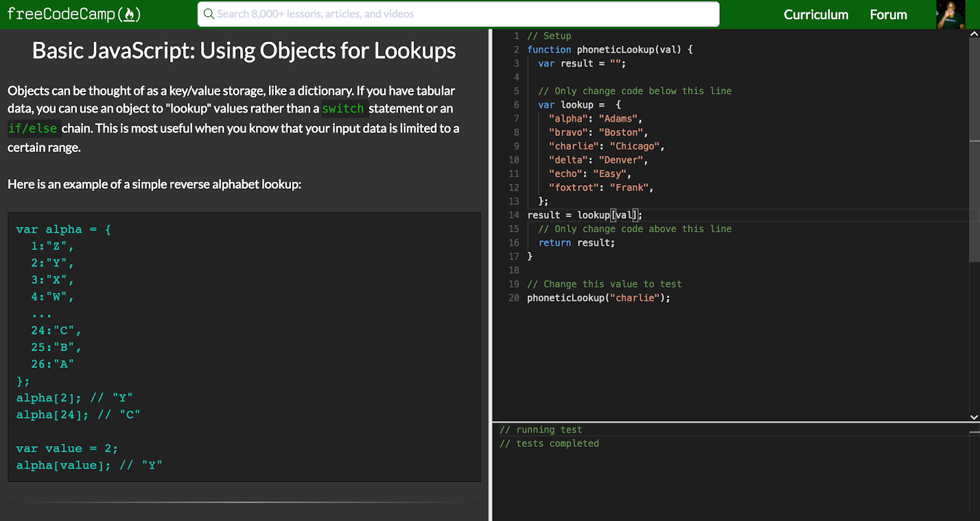Click 'Here is an example' paragraph

(154, 184)
